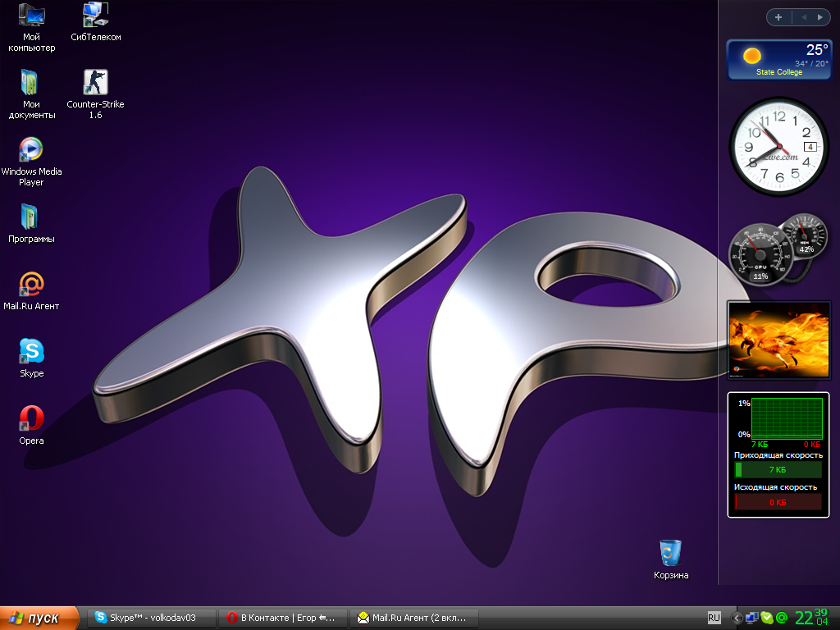
Task: Open the Counter-Strike 1.6 desktop shortcut
Action: (x=95, y=83)
